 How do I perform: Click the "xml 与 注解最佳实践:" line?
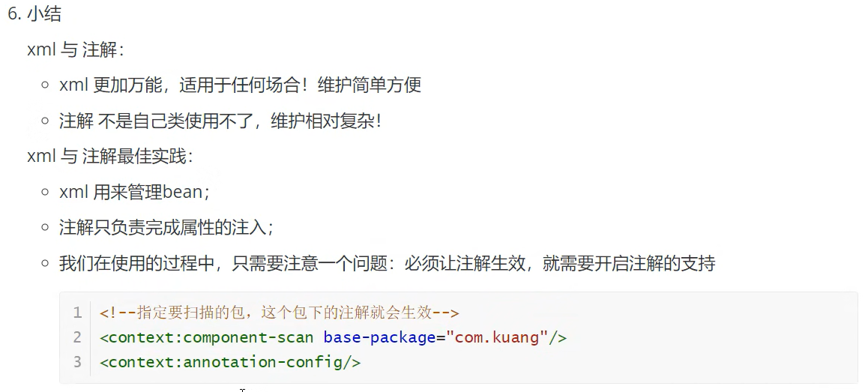click(110, 156)
